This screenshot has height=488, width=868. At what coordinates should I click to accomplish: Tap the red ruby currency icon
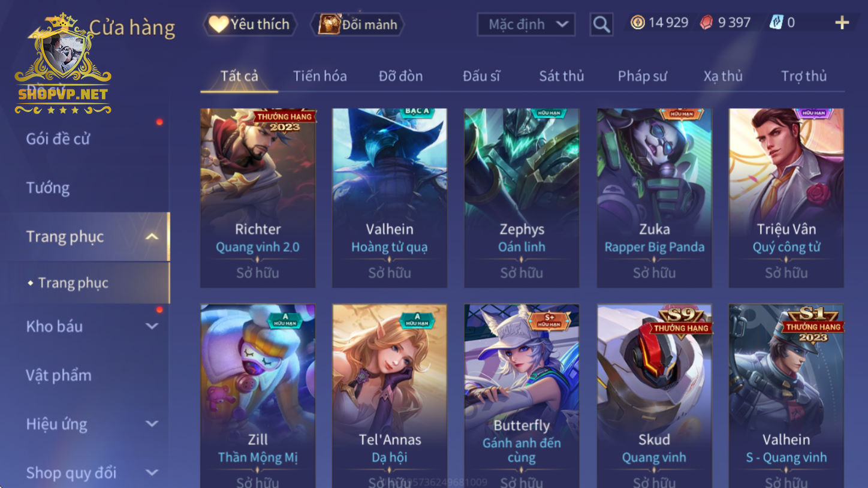tap(707, 23)
